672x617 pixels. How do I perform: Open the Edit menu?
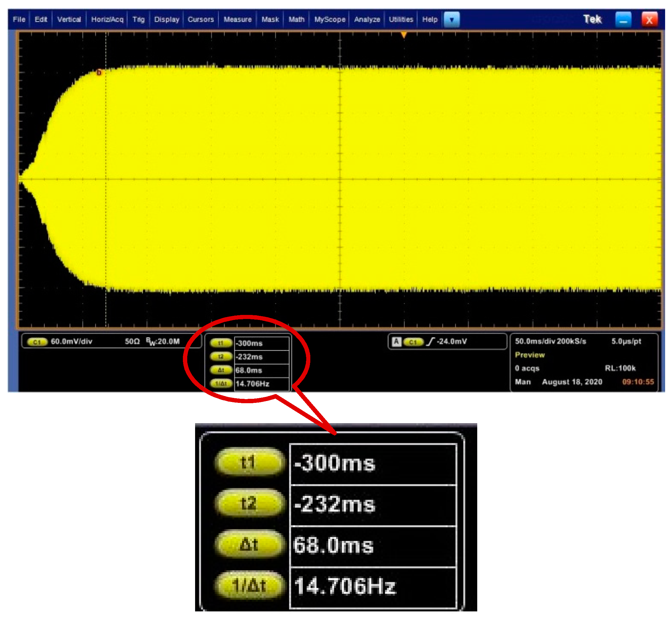click(x=41, y=19)
